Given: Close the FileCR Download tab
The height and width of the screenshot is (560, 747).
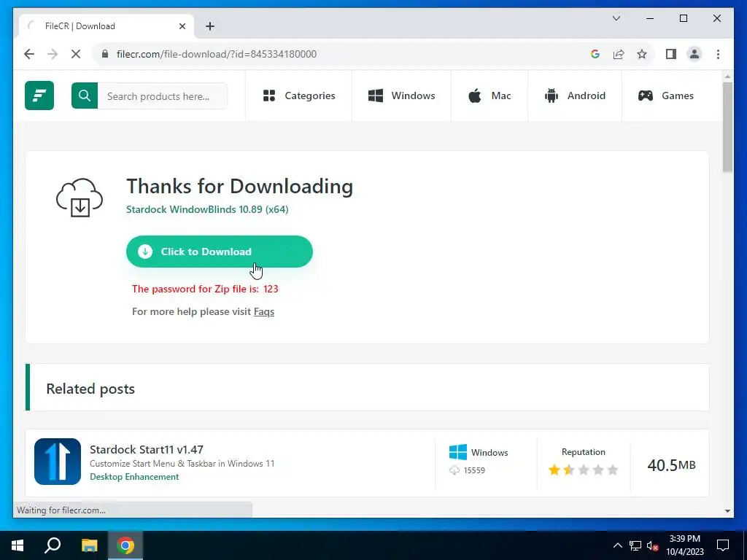Looking at the screenshot, I should tap(182, 26).
